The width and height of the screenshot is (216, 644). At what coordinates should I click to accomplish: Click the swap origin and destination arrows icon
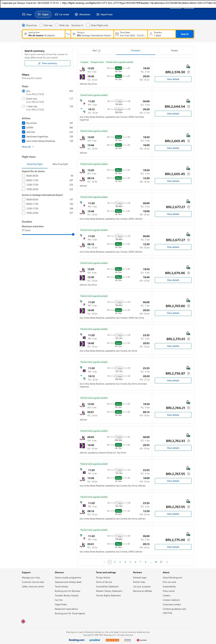click(68, 34)
